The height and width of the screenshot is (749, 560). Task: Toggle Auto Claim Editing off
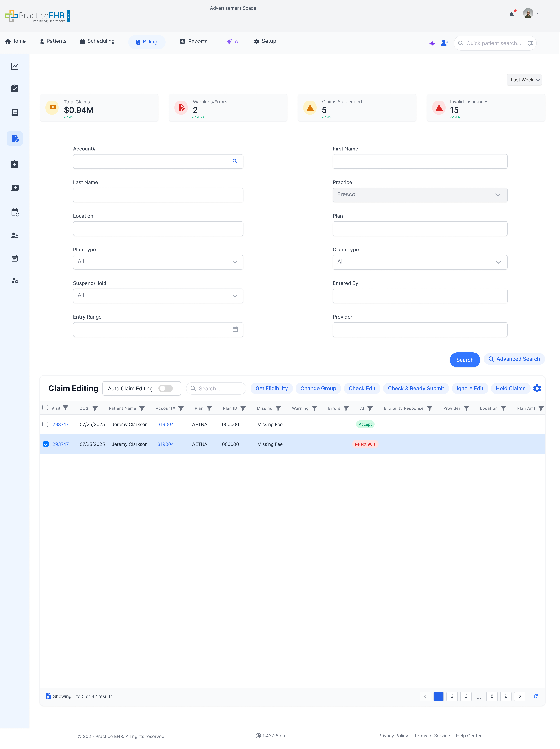coord(165,388)
